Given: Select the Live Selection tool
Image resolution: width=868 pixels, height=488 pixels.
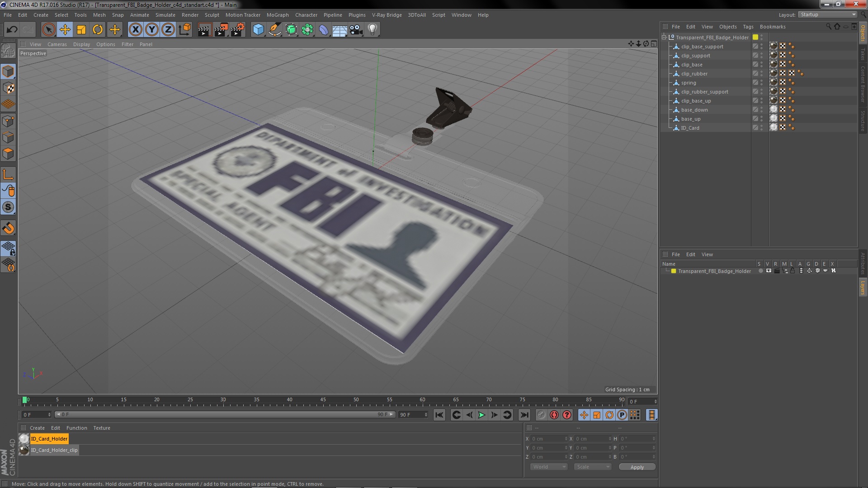Looking at the screenshot, I should coord(48,30).
